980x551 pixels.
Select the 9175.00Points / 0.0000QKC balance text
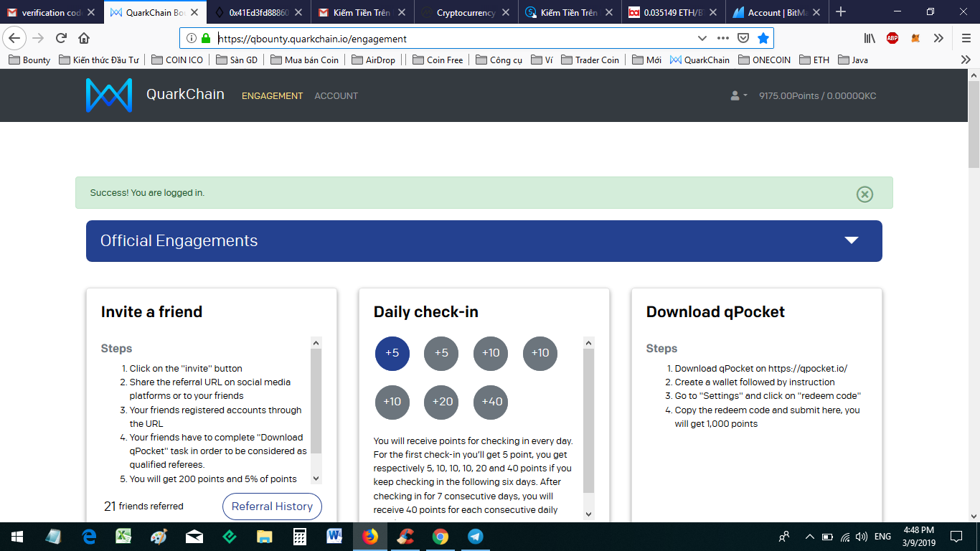click(817, 96)
